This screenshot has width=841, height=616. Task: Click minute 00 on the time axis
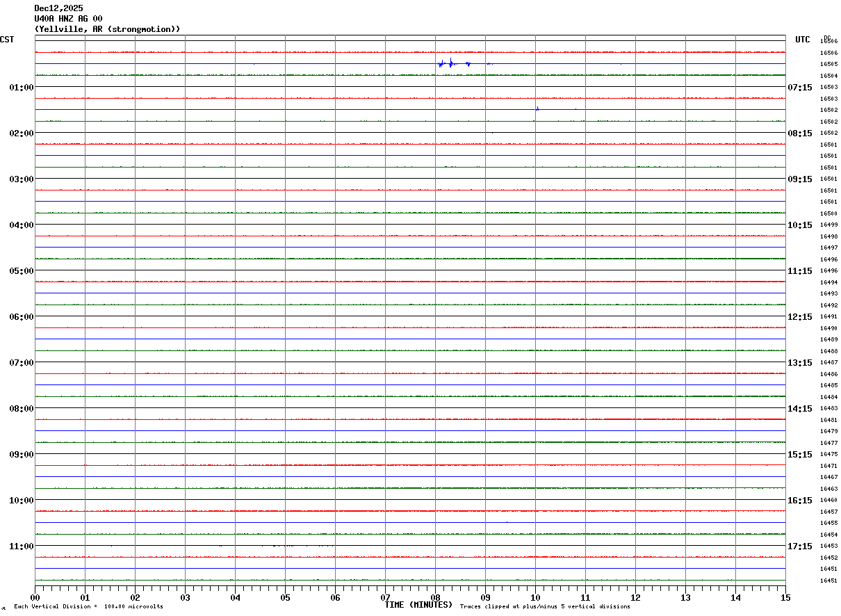tap(35, 597)
